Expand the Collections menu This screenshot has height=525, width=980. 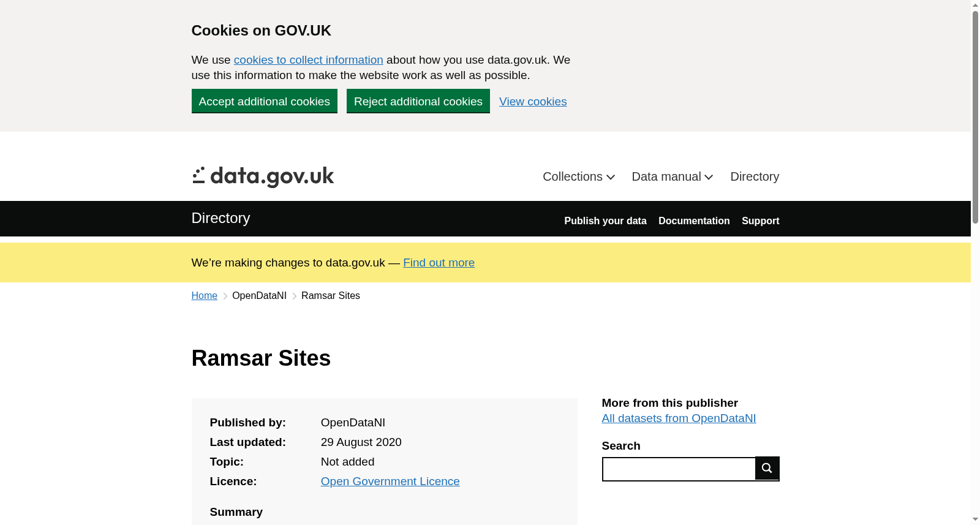click(579, 177)
